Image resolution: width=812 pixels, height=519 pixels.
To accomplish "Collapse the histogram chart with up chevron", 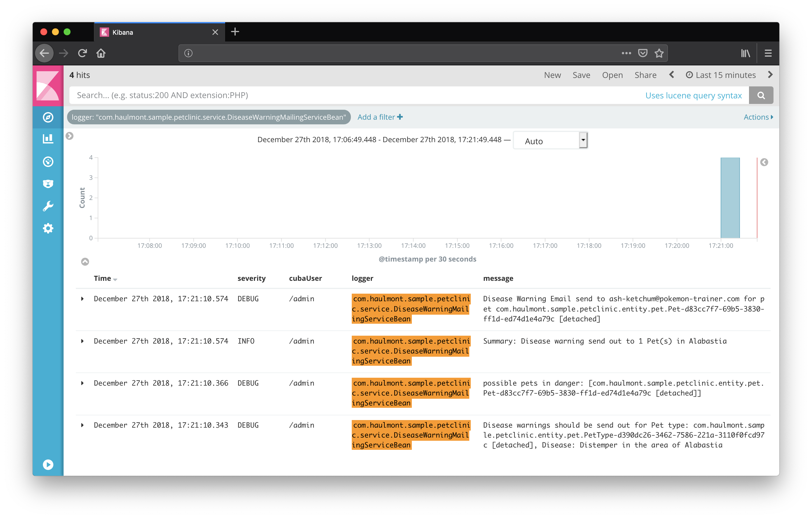I will tap(85, 262).
